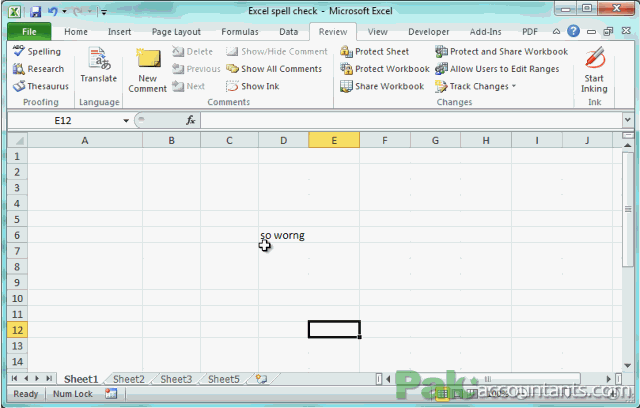Switch to the View tab
The image size is (640, 408).
tap(377, 31)
